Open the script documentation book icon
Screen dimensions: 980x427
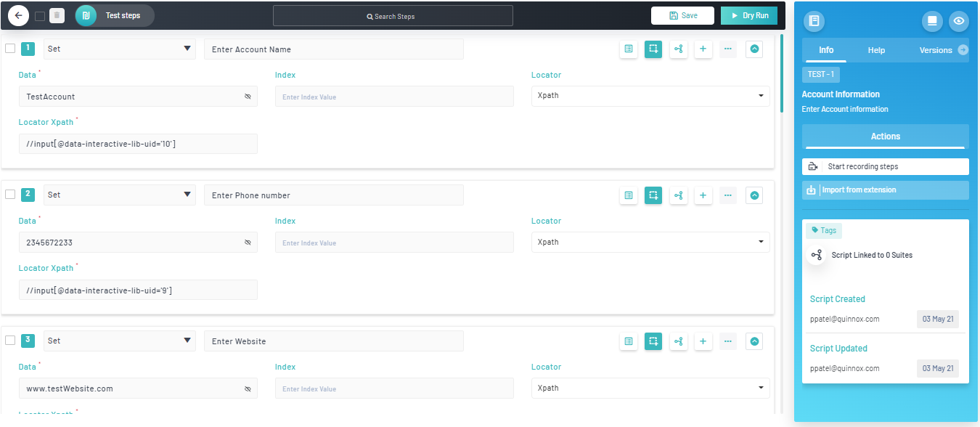click(x=814, y=21)
